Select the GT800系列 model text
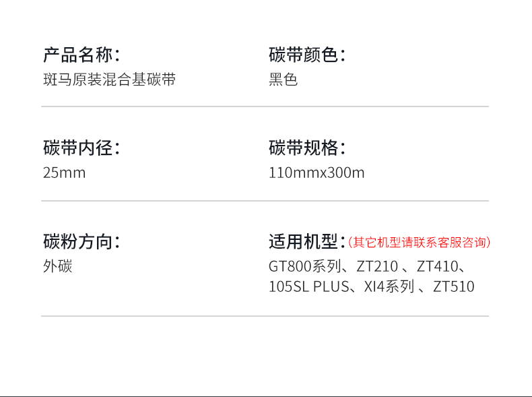This screenshot has height=397, width=532. [x=305, y=266]
